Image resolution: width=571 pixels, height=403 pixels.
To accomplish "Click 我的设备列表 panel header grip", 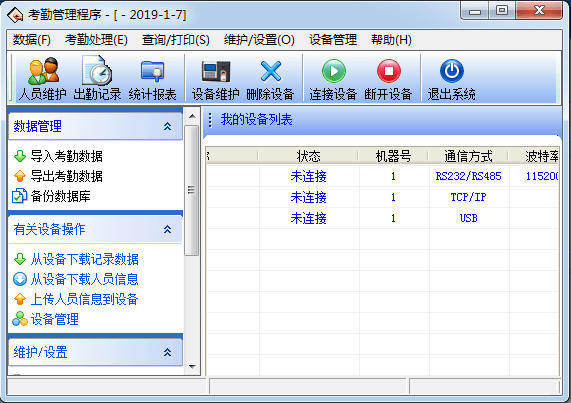I will click(210, 120).
